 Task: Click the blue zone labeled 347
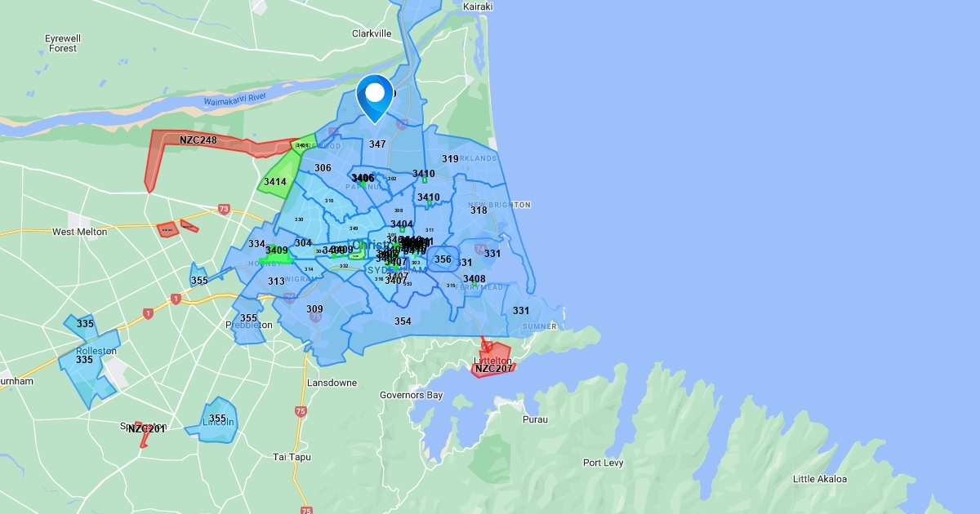coord(377,144)
